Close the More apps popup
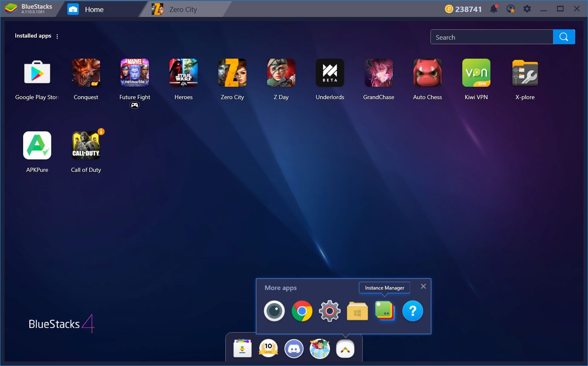The width and height of the screenshot is (588, 366). 423,286
